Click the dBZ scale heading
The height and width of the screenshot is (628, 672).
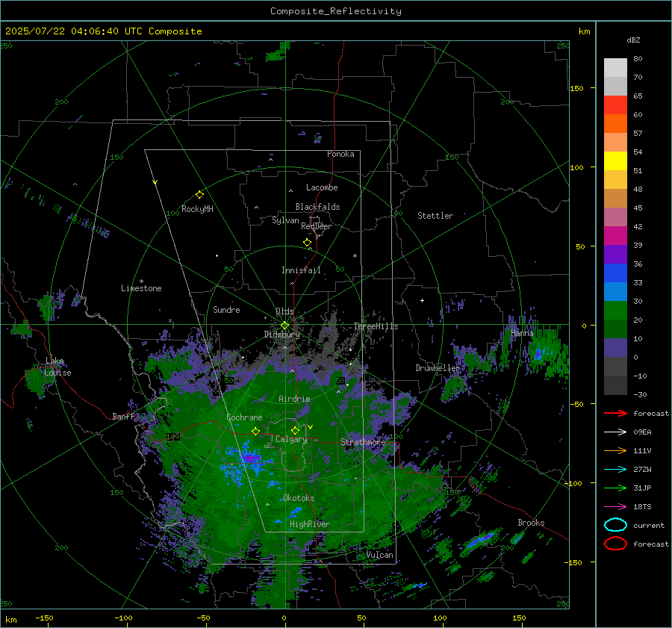pyautogui.click(x=633, y=40)
